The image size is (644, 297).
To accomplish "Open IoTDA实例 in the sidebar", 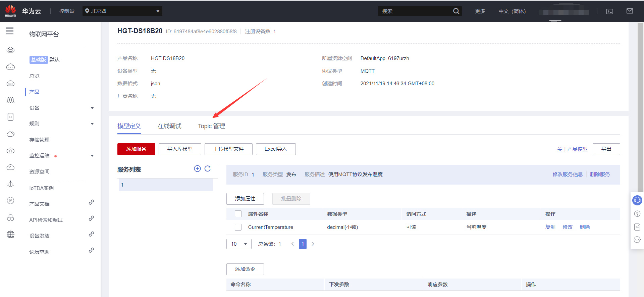I will (x=41, y=188).
